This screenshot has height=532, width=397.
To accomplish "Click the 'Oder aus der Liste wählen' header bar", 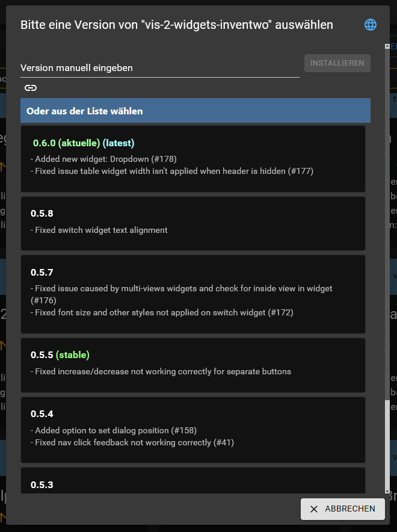I will [195, 110].
